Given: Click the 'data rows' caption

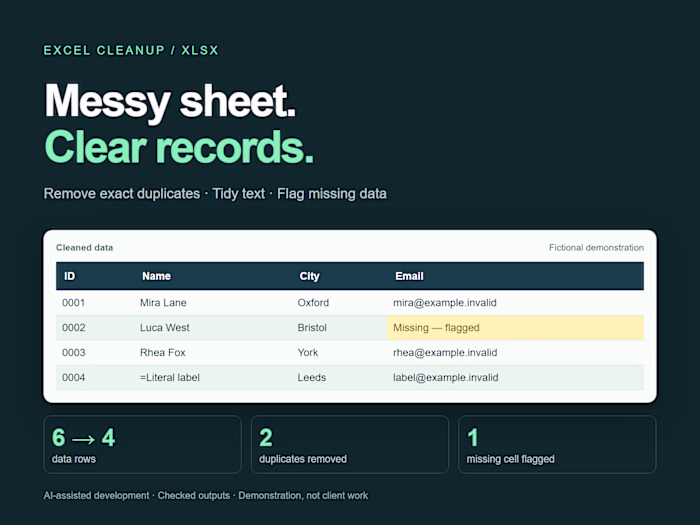Looking at the screenshot, I should tap(74, 459).
